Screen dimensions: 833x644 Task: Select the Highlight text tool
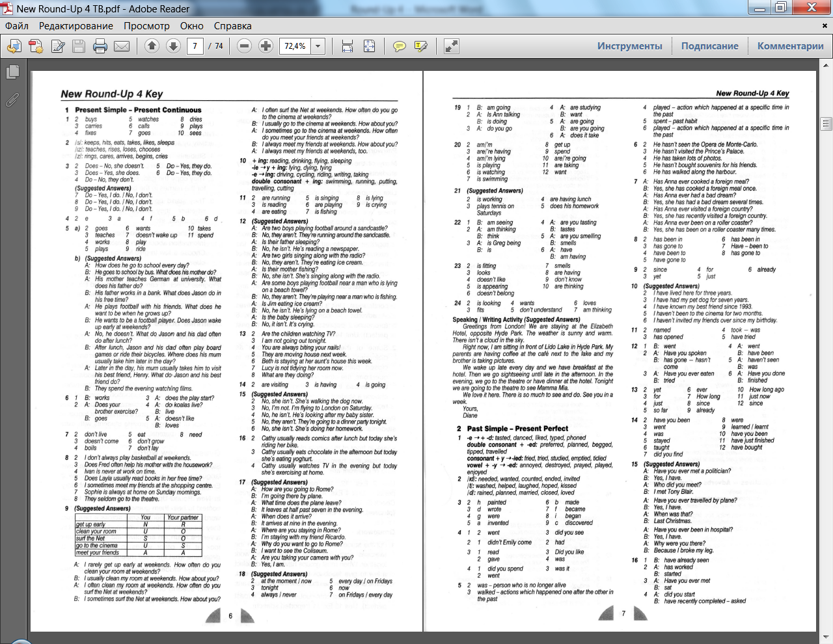point(421,46)
